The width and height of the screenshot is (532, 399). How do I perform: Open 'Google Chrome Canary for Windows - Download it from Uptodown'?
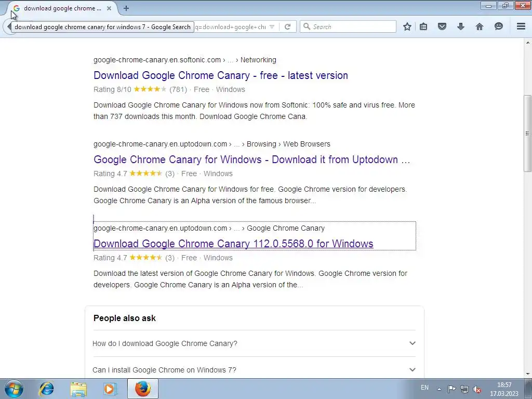point(252,159)
